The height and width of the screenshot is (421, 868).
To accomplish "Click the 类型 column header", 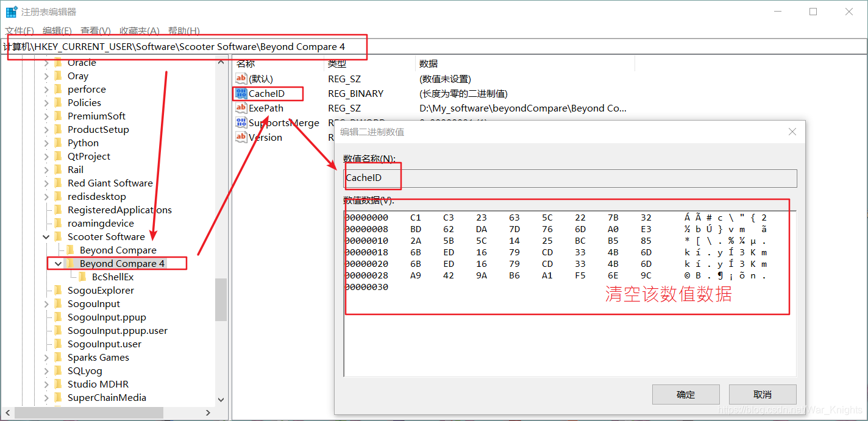I will click(337, 63).
